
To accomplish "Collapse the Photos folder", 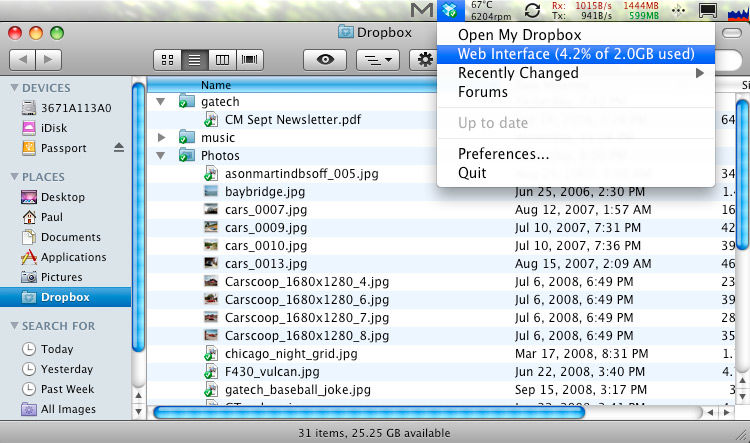I will (161, 156).
